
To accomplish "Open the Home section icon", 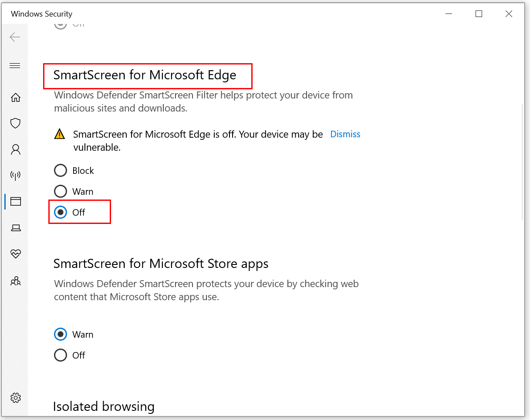I will pos(16,97).
